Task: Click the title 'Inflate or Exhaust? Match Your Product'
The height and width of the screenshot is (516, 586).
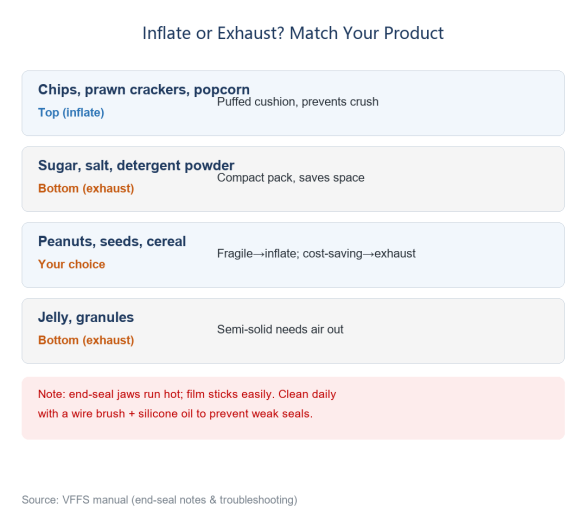Action: pos(293,33)
